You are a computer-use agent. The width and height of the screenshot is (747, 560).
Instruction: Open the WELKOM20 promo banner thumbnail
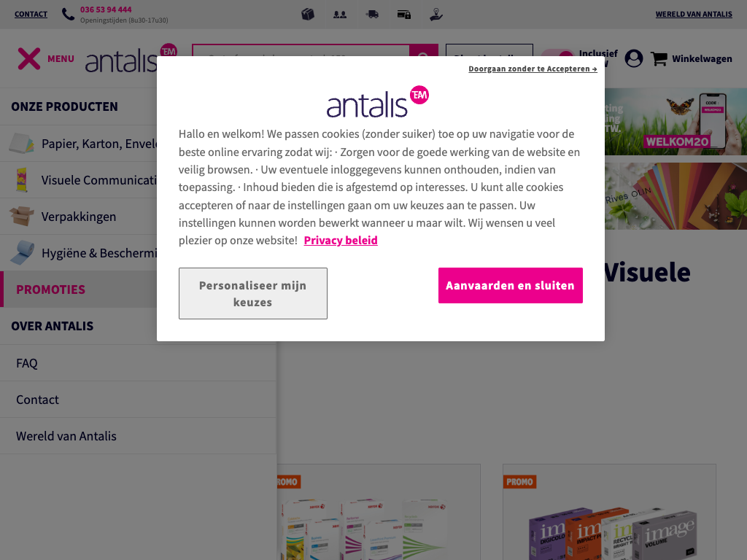676,122
